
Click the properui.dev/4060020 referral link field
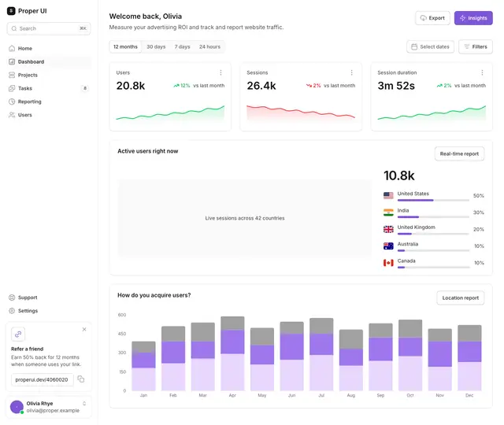click(43, 379)
